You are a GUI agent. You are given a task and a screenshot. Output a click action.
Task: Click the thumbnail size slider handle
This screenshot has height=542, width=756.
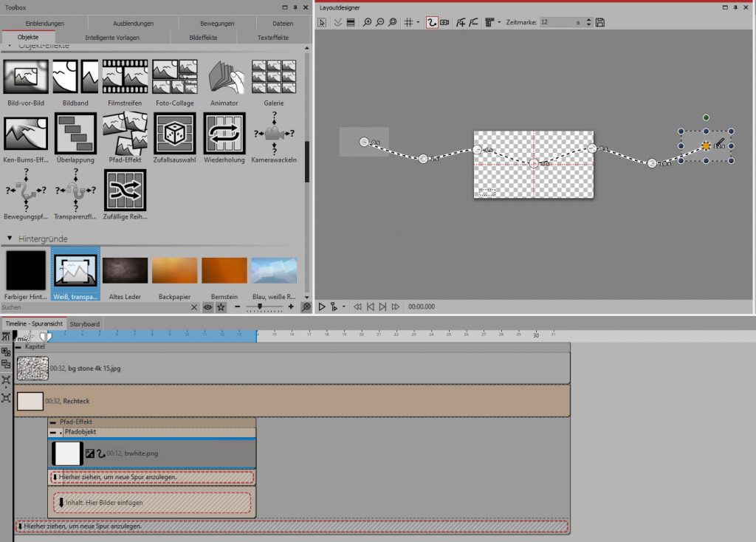(x=259, y=306)
